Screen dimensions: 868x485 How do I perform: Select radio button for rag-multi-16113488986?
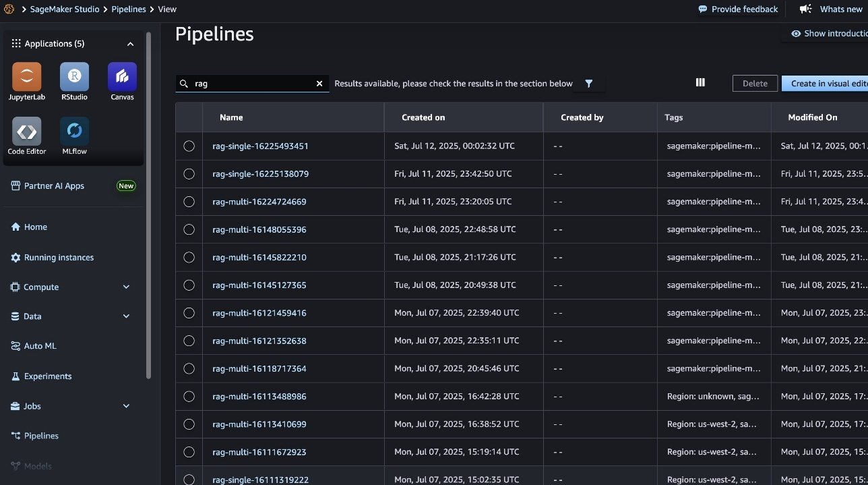189,397
